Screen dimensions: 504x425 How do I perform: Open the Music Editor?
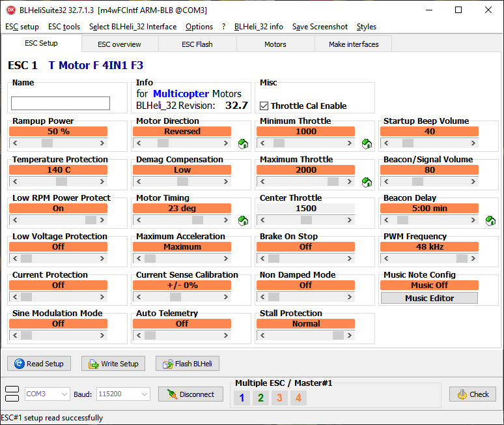pyautogui.click(x=429, y=298)
